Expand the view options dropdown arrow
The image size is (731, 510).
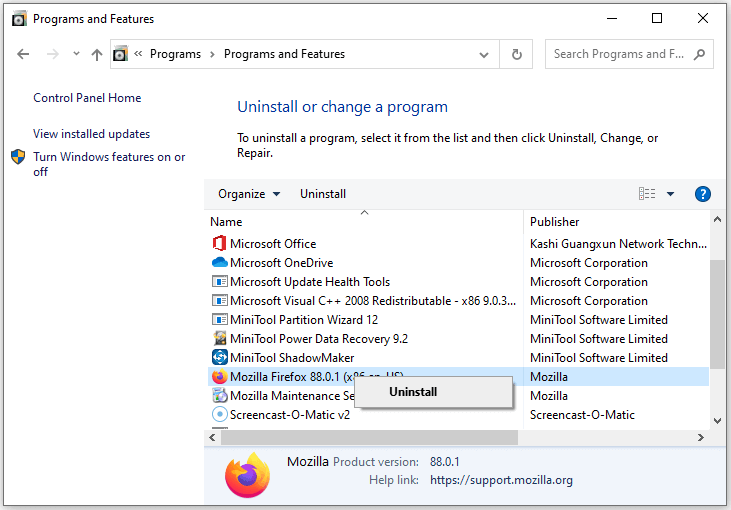(x=670, y=194)
